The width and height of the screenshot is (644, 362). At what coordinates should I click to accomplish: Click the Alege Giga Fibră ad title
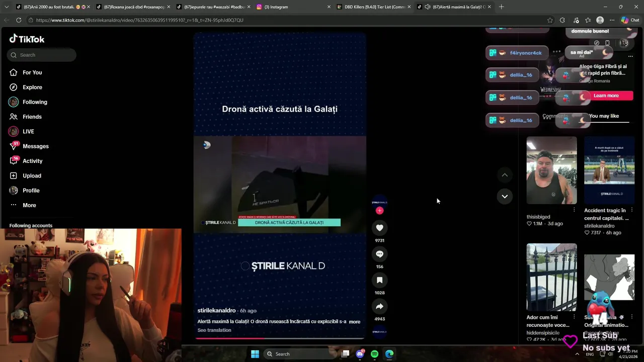pyautogui.click(x=603, y=70)
